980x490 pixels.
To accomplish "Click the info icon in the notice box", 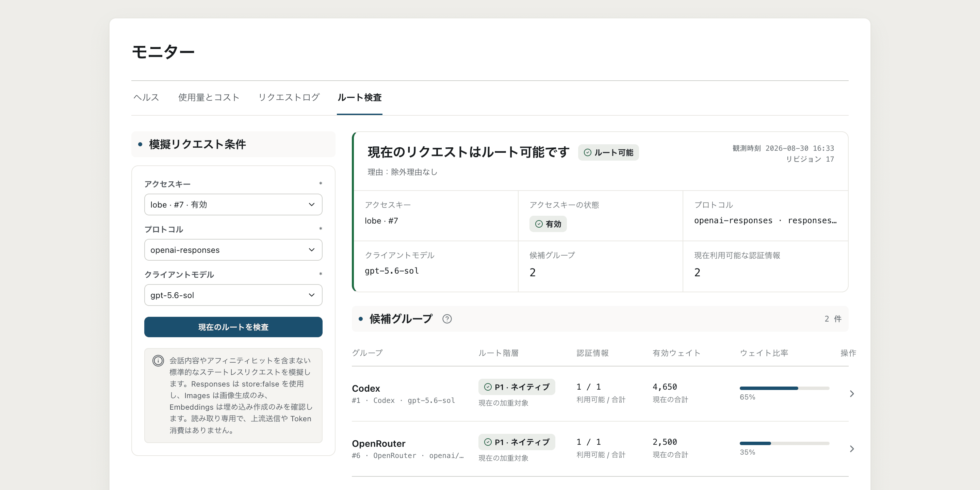I will pos(158,361).
